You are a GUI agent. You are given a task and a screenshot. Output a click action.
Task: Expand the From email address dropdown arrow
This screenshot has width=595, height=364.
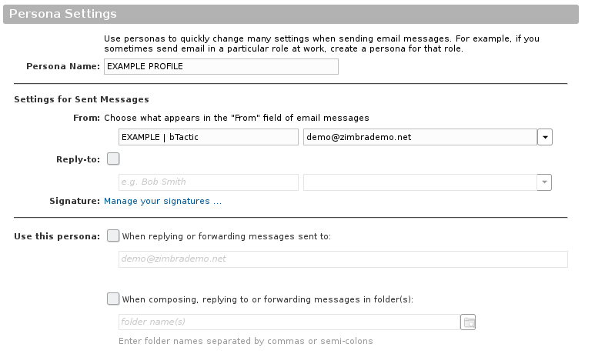545,137
